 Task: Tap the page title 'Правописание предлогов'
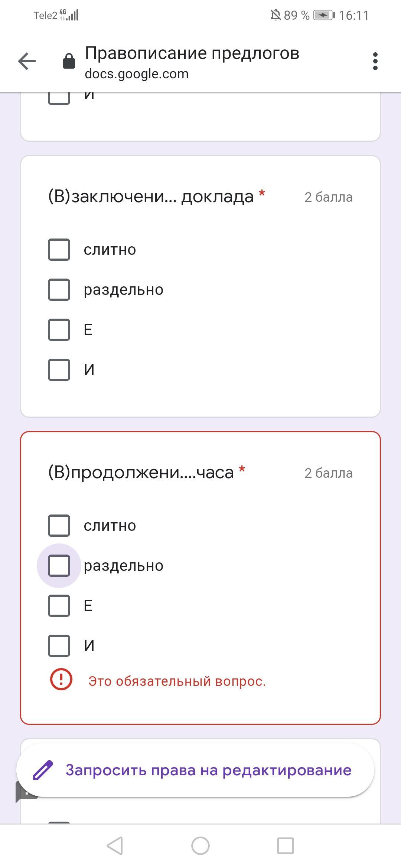point(192,53)
